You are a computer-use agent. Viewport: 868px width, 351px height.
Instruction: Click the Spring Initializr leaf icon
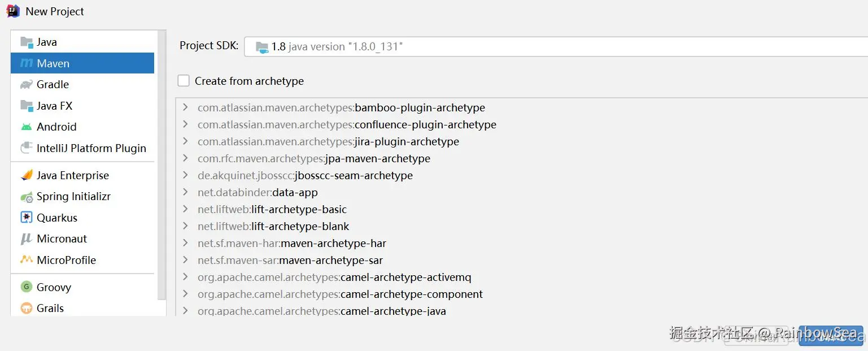click(27, 197)
